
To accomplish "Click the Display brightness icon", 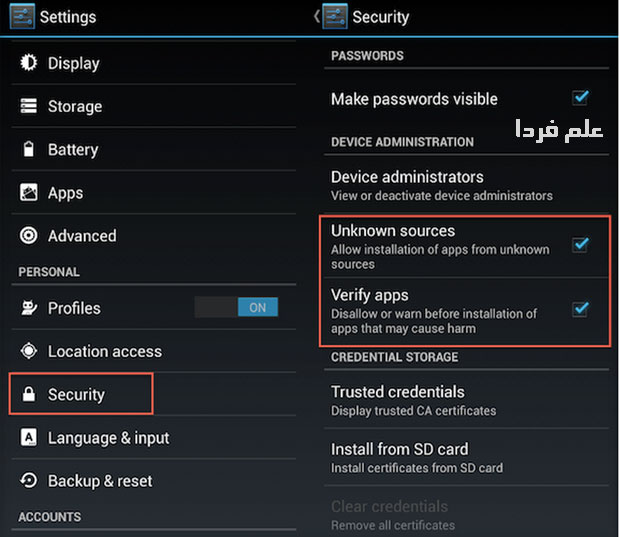I will click(x=28, y=63).
